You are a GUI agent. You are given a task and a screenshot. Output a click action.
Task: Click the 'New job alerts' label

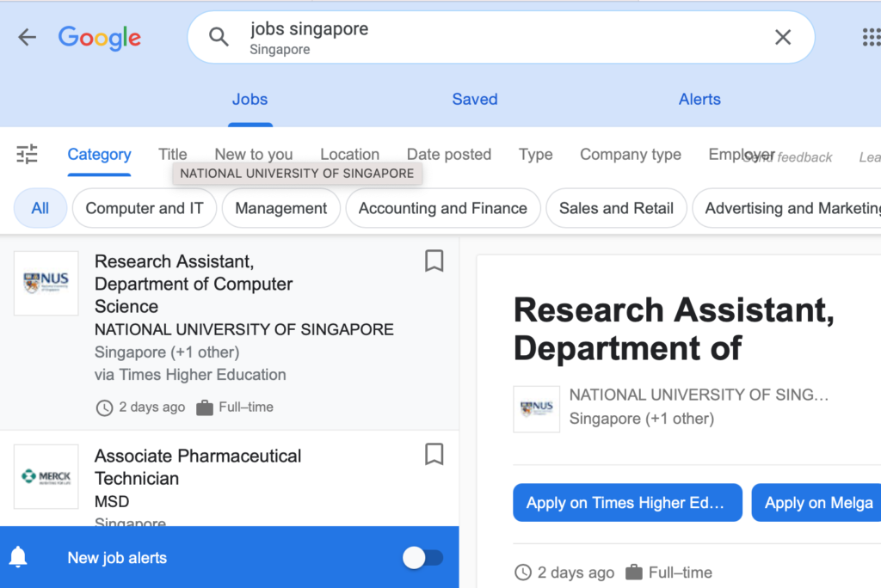pyautogui.click(x=117, y=558)
